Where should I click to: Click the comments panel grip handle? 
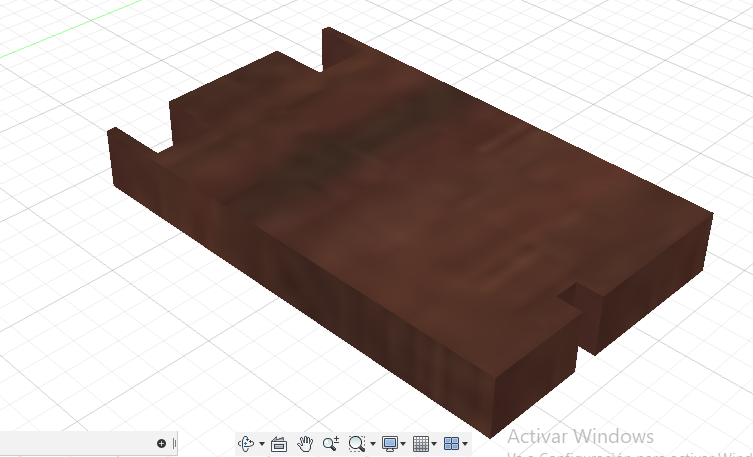pos(174,444)
